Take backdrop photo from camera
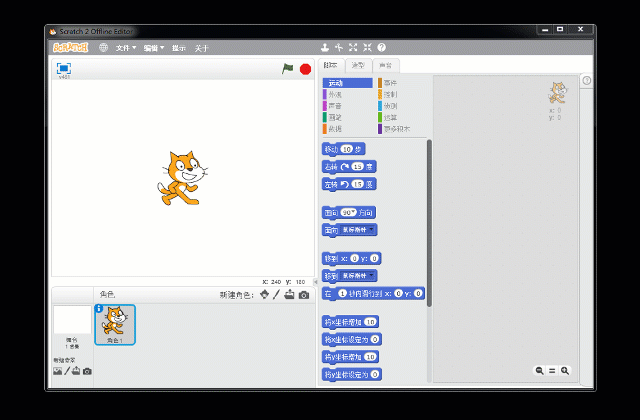 87,371
